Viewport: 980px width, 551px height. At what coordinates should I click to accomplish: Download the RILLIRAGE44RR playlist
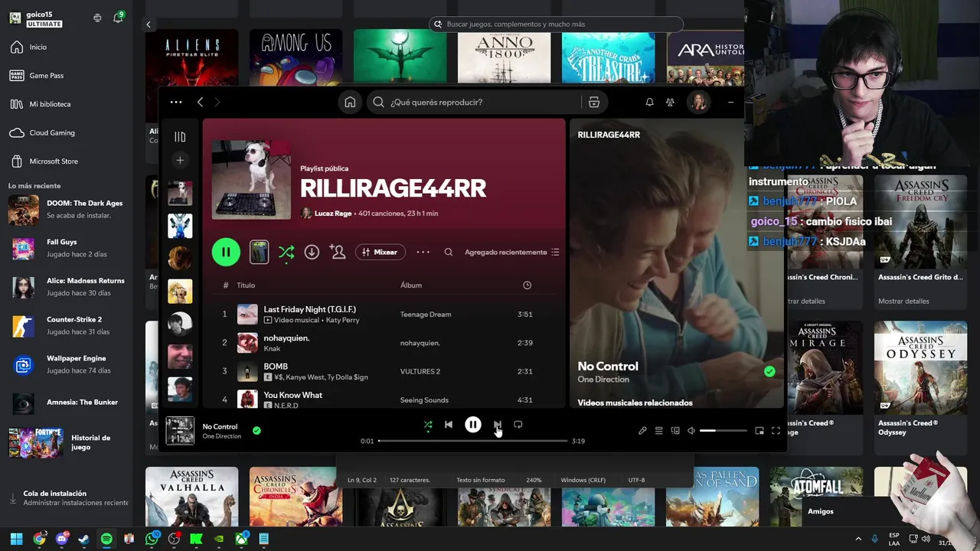(x=312, y=252)
